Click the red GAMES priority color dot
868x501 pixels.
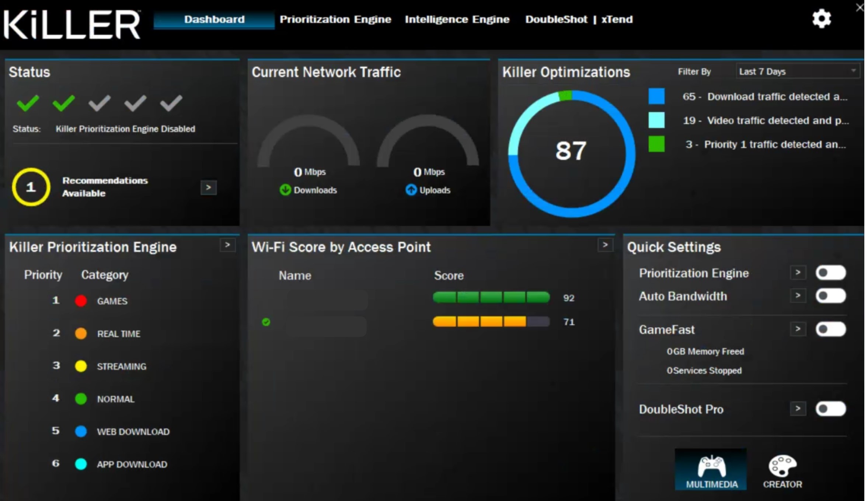pos(81,301)
